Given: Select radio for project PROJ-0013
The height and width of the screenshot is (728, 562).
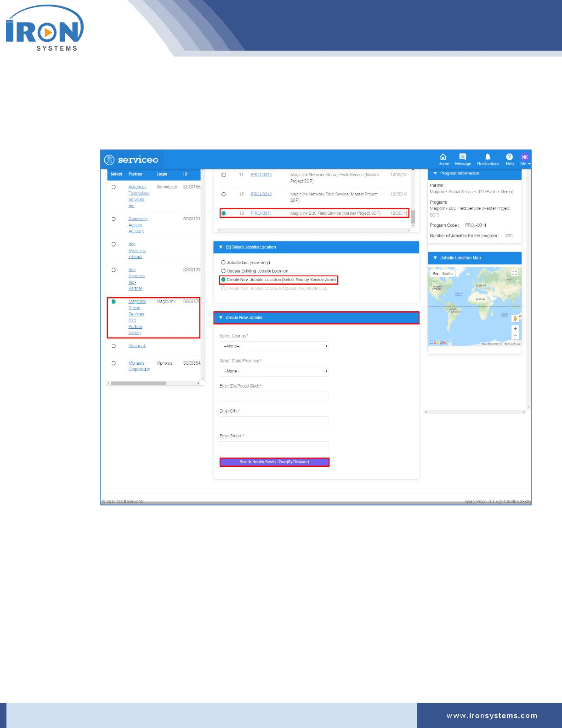Looking at the screenshot, I should 224,175.
